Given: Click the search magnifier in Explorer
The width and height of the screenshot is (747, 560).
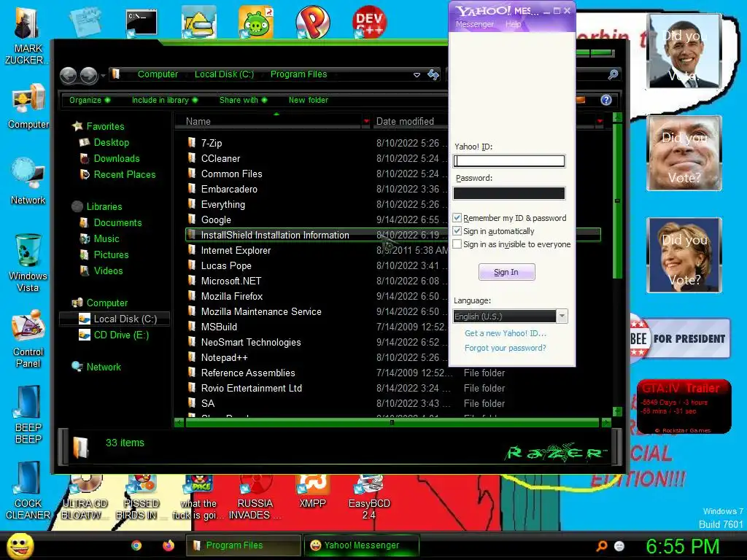Looking at the screenshot, I should coord(613,74).
